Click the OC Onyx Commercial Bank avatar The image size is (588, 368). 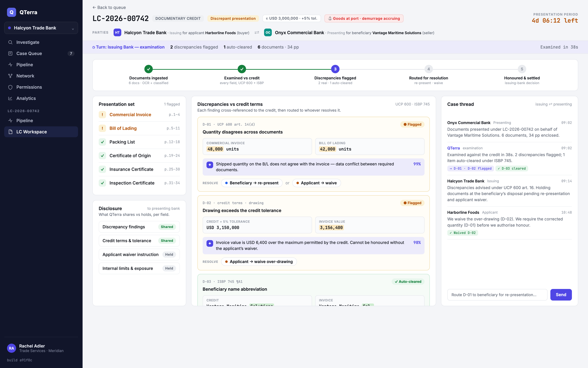coord(268,33)
